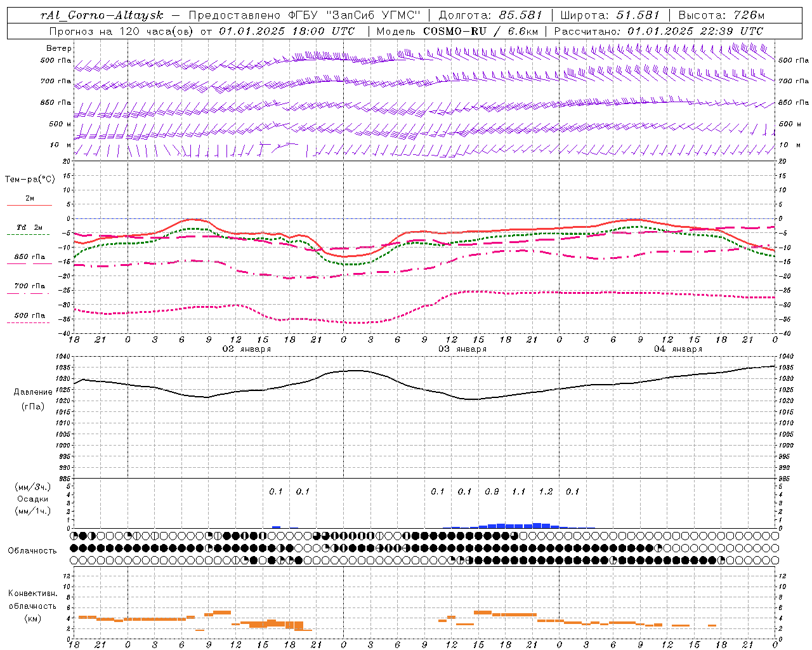
Task: Click the 0.9 precipitation amount value
Action: coord(492,491)
